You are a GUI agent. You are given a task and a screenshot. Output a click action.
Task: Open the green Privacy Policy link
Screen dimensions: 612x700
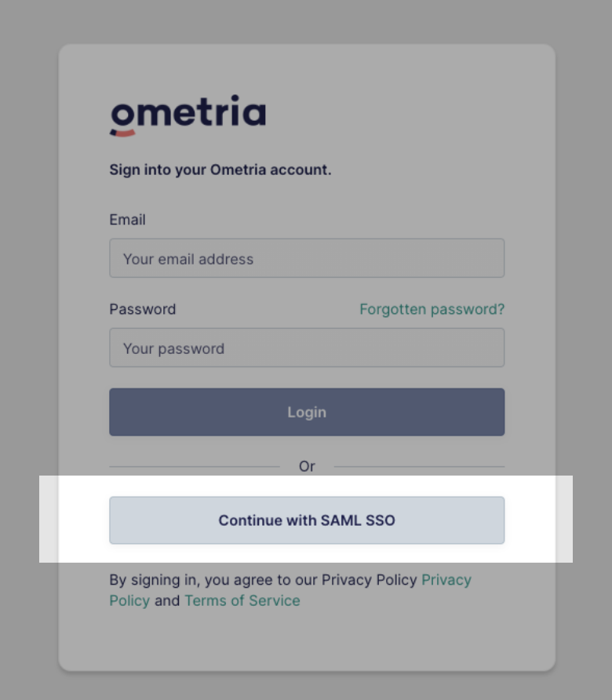click(290, 590)
